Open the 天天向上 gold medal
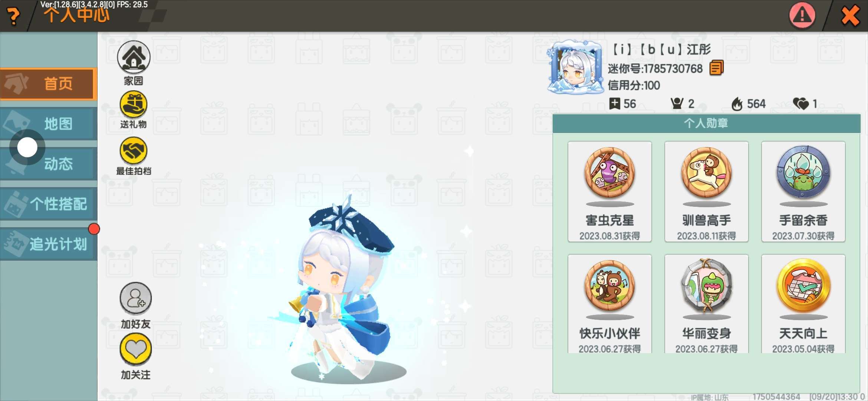The height and width of the screenshot is (401, 868). [x=803, y=304]
